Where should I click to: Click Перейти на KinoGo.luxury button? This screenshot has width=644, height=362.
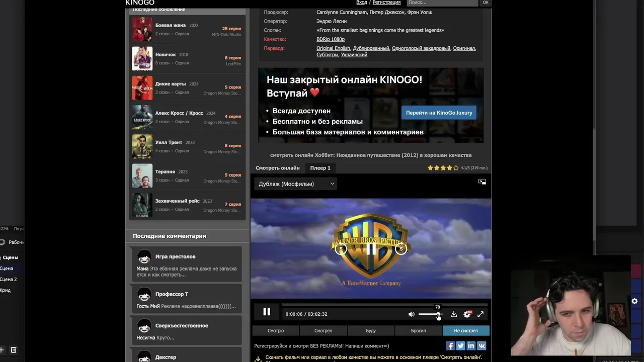pyautogui.click(x=439, y=113)
